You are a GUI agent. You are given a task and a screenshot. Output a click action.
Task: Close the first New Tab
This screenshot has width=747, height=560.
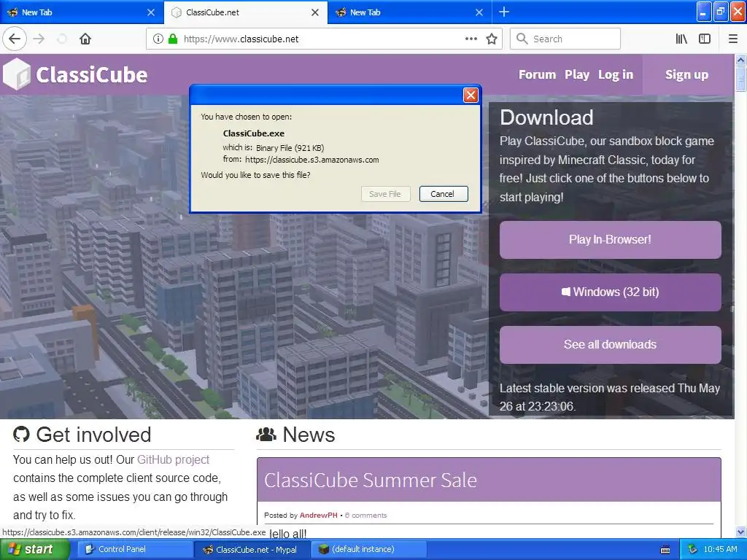point(151,12)
